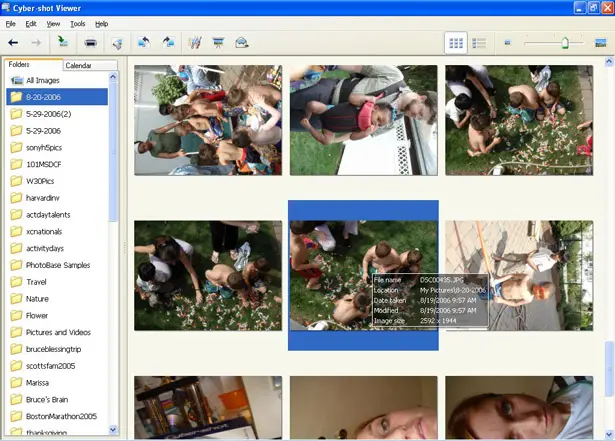Start the slide show from toolbar icon

click(x=218, y=42)
